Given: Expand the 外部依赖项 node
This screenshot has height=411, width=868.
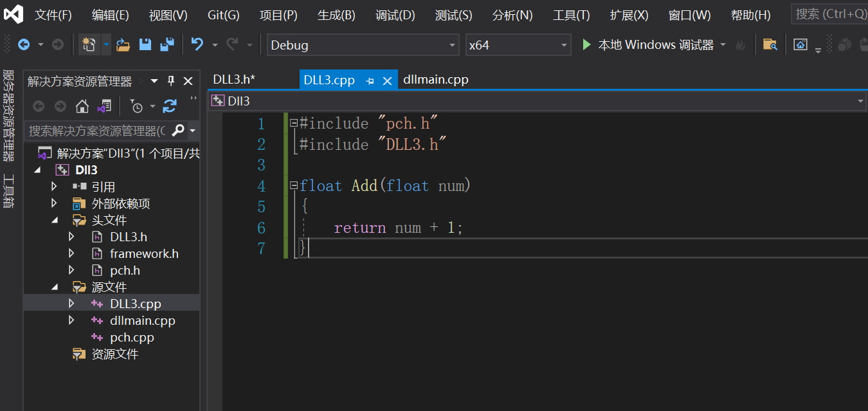Looking at the screenshot, I should (x=54, y=203).
